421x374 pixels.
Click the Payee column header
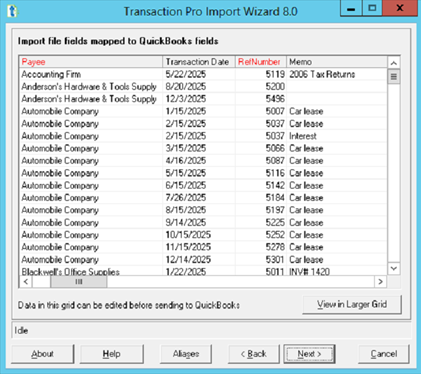(x=91, y=62)
